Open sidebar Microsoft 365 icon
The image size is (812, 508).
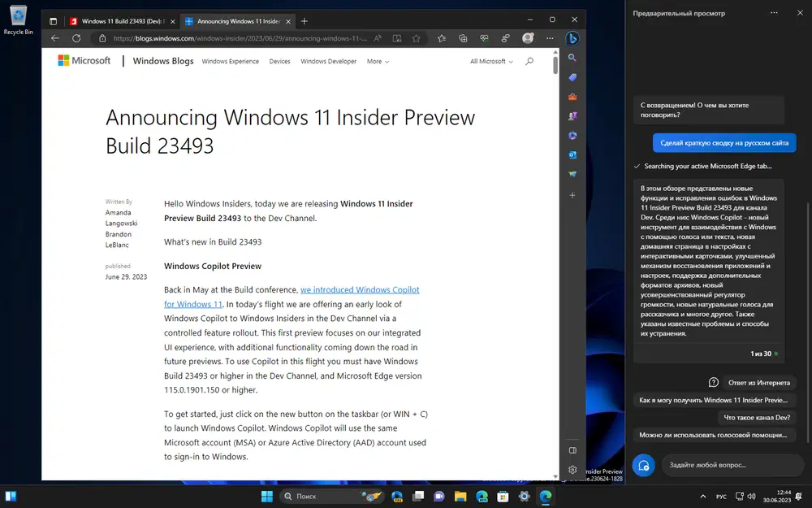pyautogui.click(x=572, y=135)
